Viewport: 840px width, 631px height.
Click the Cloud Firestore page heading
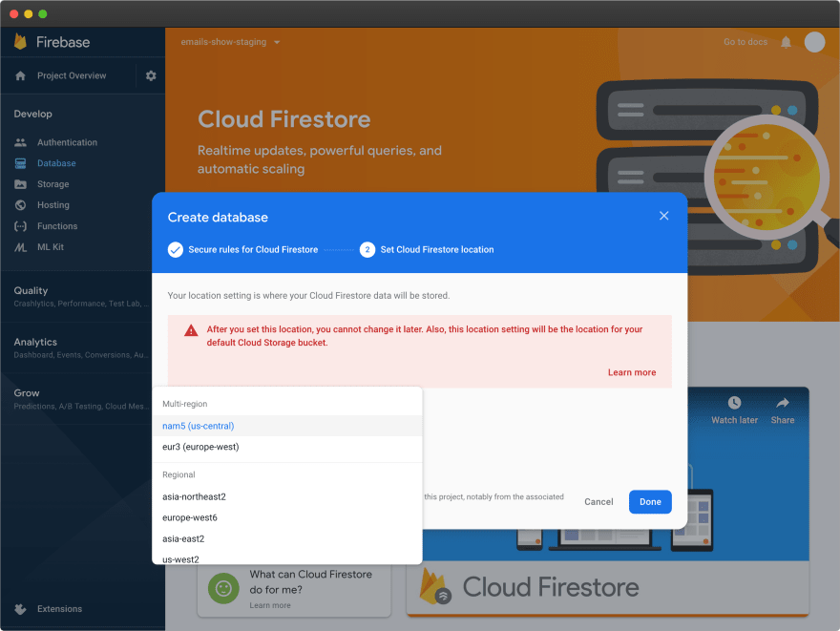(283, 119)
